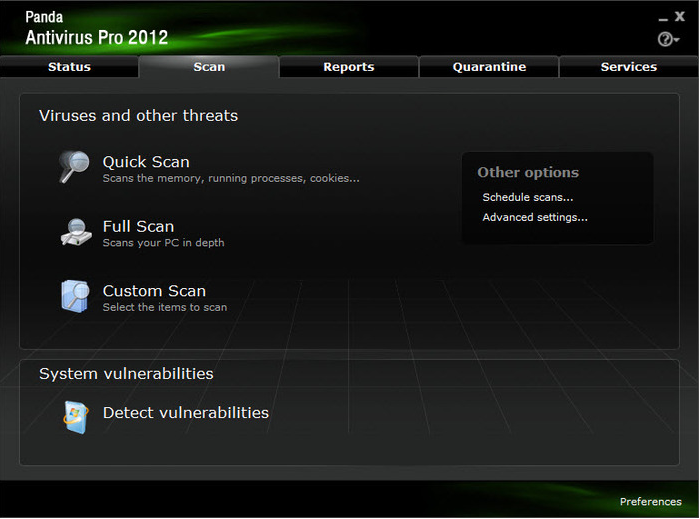The image size is (700, 519).
Task: Choose Custom Scan title link
Action: tap(154, 291)
